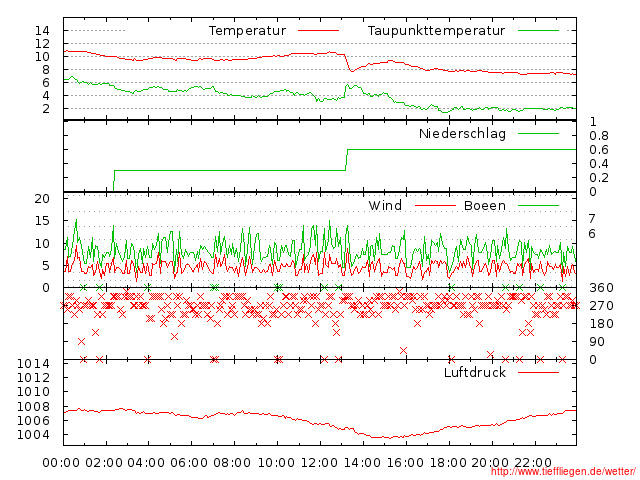The height and width of the screenshot is (480, 640).
Task: Click the 08:00 time axis label
Action: click(232, 463)
